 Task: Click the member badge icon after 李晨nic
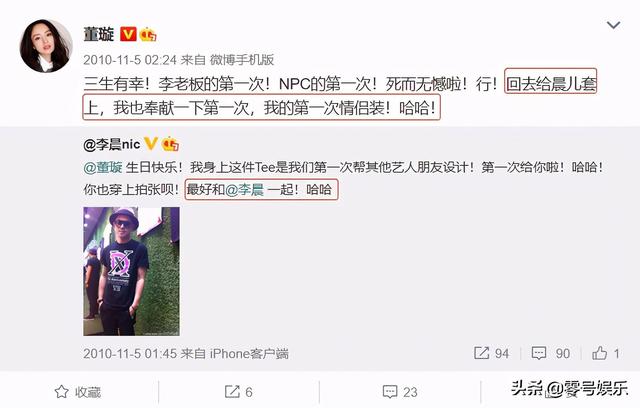click(x=170, y=144)
